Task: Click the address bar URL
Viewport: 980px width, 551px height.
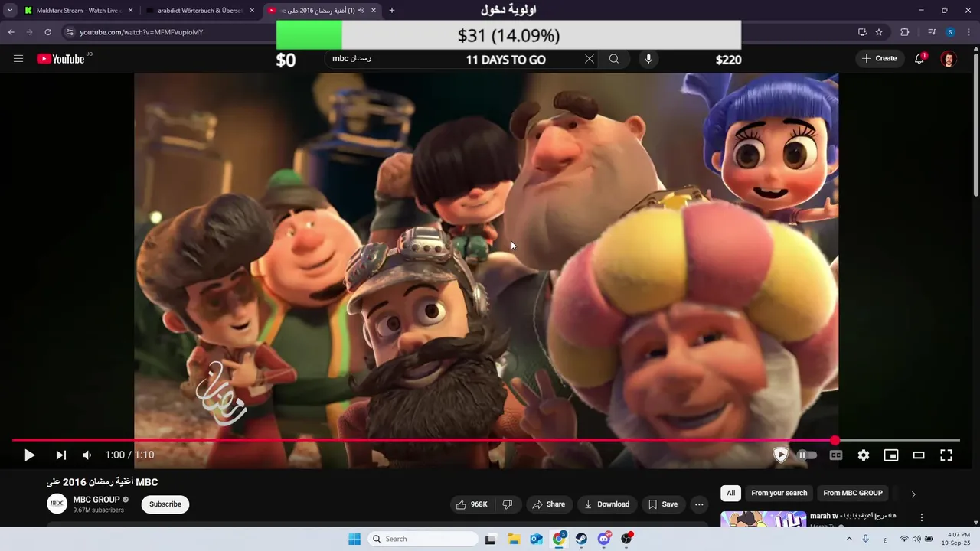Action: [x=142, y=32]
